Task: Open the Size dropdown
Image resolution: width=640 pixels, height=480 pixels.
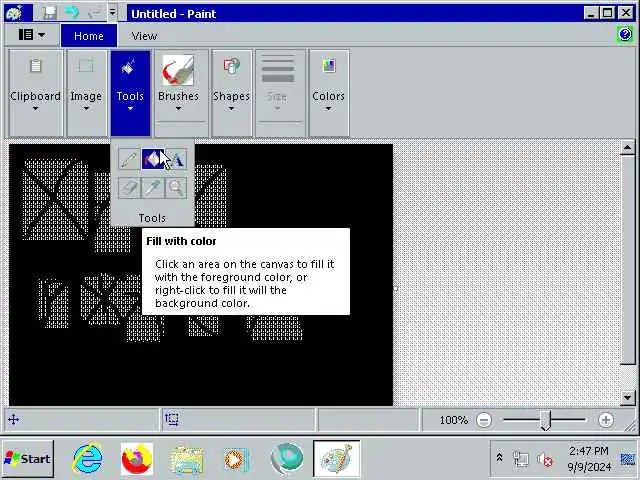Action: point(277,93)
